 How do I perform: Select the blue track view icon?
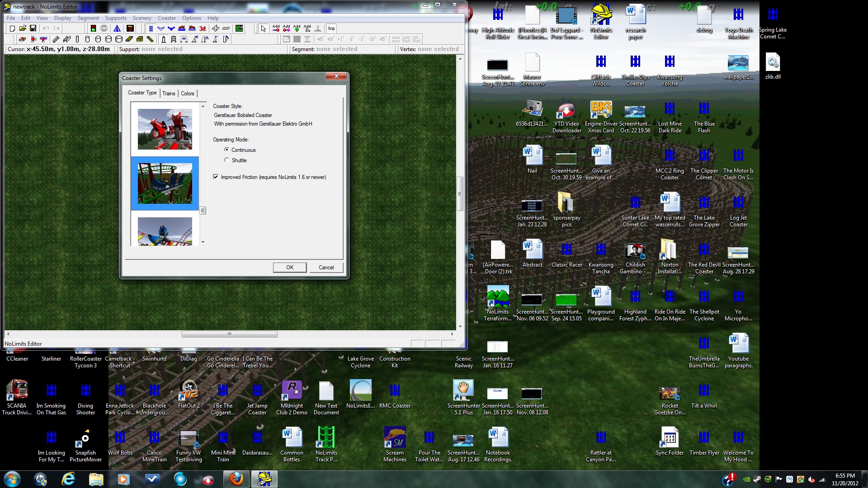point(151,28)
